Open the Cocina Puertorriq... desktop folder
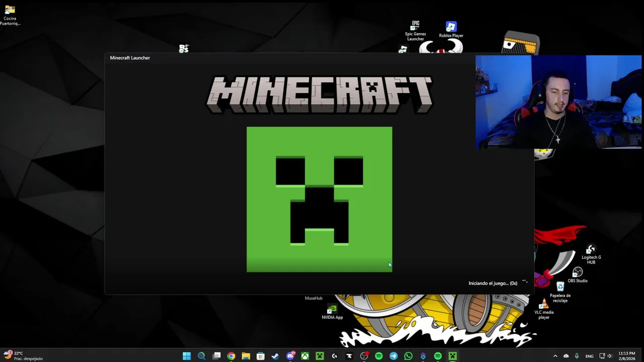This screenshot has height=362, width=644. [x=10, y=15]
